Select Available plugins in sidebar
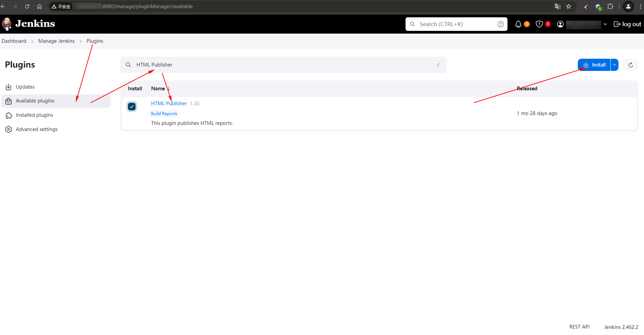Screen dimensions: 644x335 tap(56, 101)
